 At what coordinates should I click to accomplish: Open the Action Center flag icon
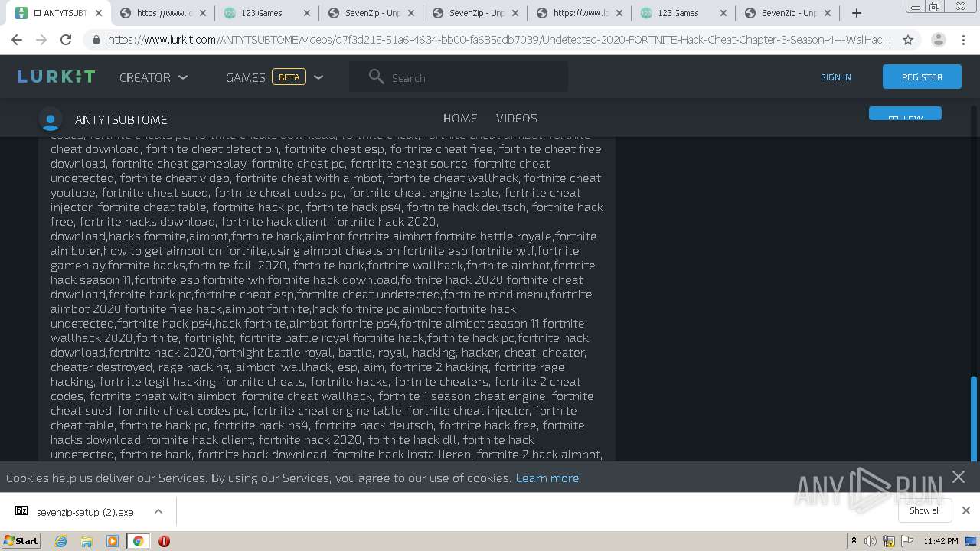(x=907, y=541)
